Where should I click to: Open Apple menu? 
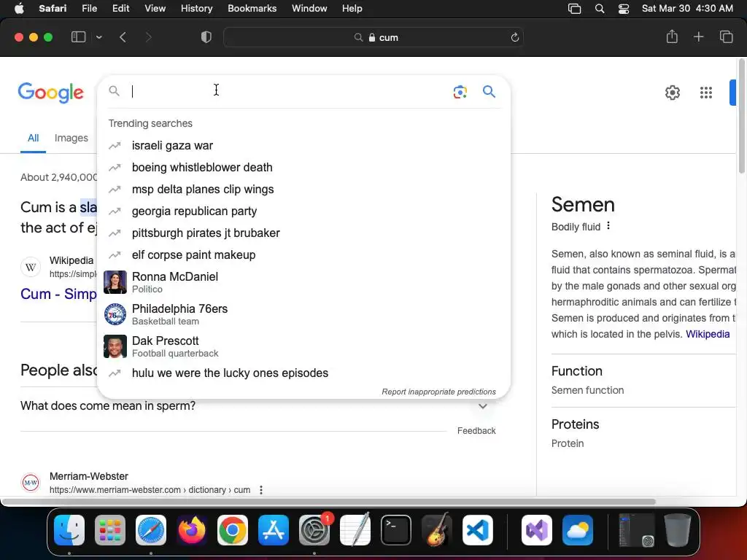tap(19, 9)
